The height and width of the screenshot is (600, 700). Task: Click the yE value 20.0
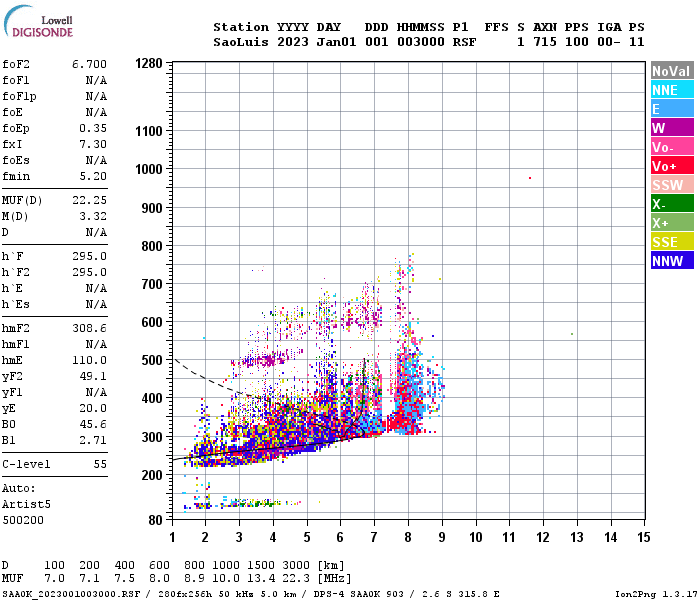[x=93, y=408]
